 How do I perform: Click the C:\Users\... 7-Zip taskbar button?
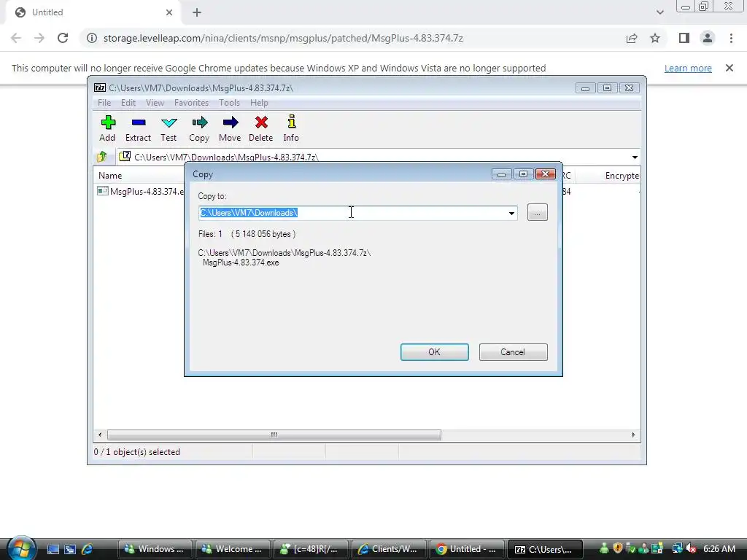point(546,549)
